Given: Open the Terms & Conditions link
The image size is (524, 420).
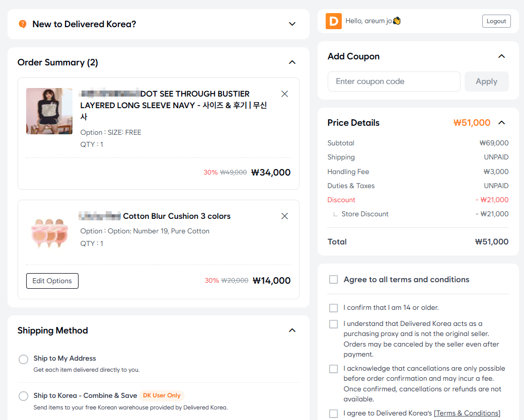Looking at the screenshot, I should pyautogui.click(x=467, y=413).
